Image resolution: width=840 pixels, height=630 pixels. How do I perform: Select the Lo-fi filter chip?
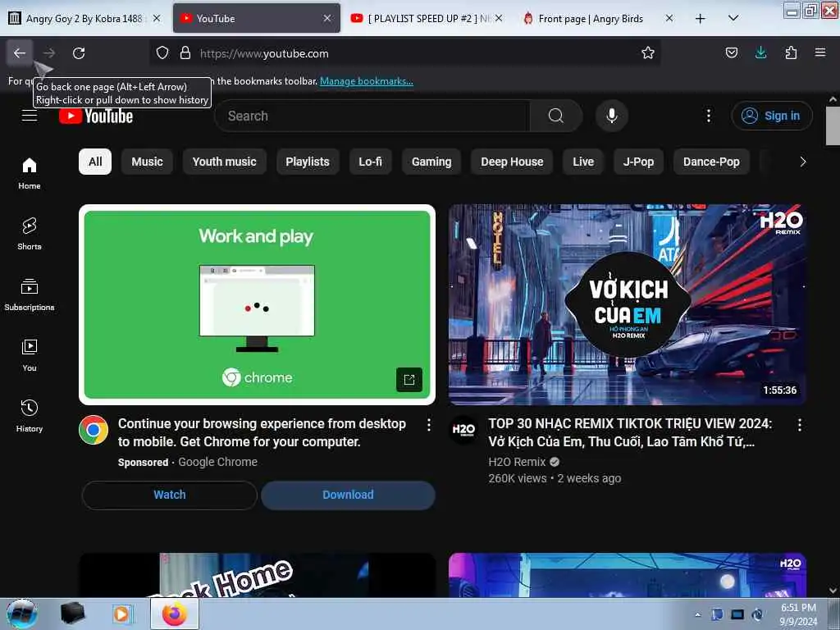point(370,162)
